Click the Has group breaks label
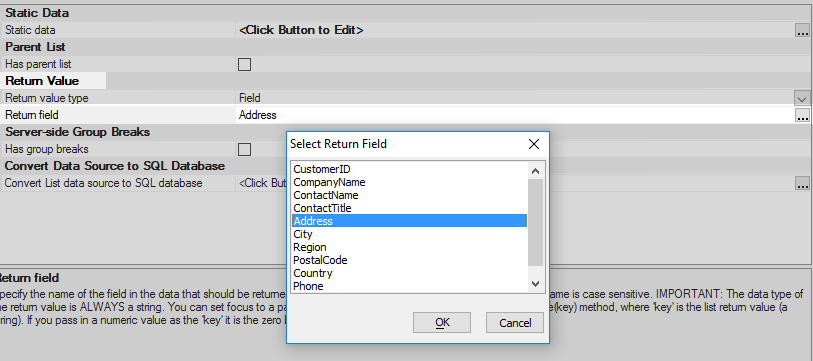Image resolution: width=813 pixels, height=361 pixels. pyautogui.click(x=47, y=149)
